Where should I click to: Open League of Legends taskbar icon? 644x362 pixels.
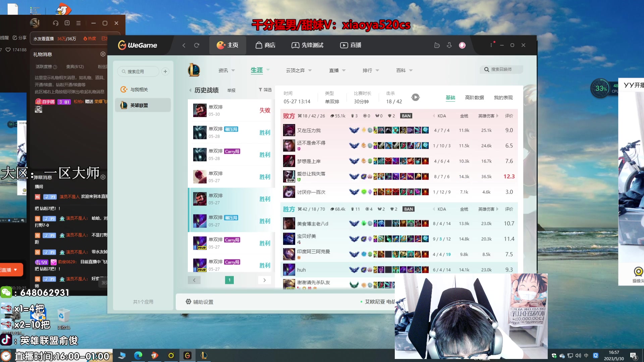click(x=204, y=355)
